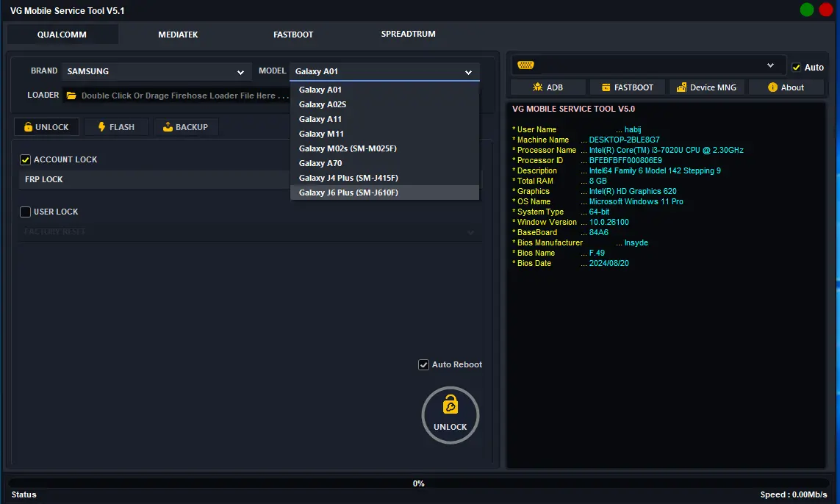Choose Galaxy M11 in model list
The image size is (840, 504).
(384, 134)
